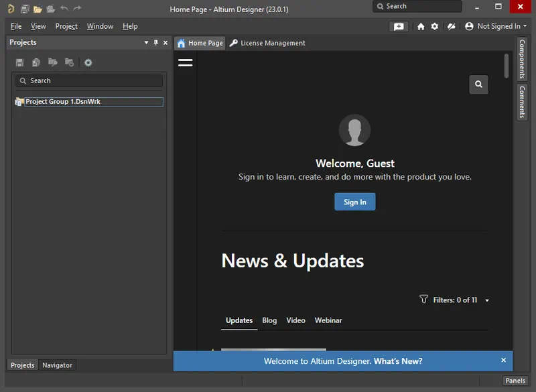Click the Projects panel open folder icon
536x392 pixels.
point(53,62)
